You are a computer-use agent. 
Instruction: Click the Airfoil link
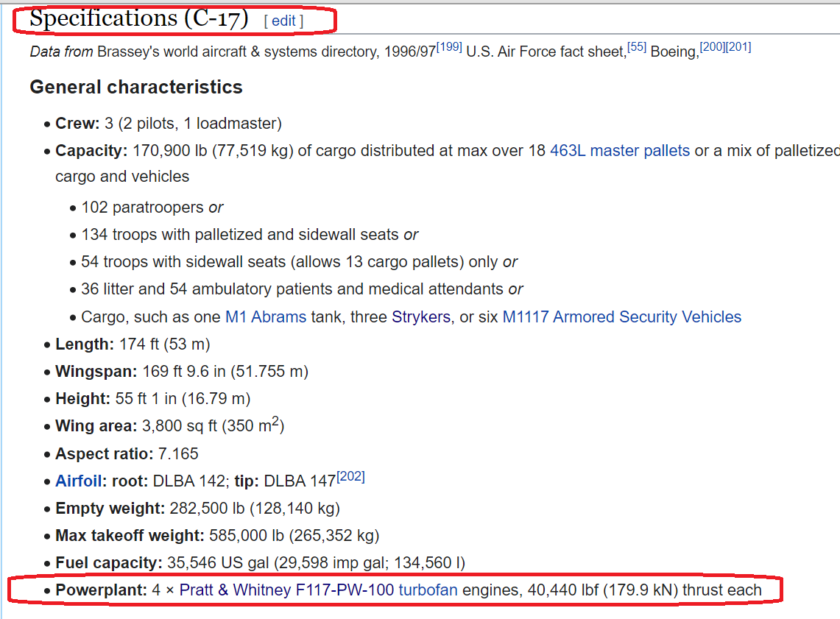(x=79, y=481)
